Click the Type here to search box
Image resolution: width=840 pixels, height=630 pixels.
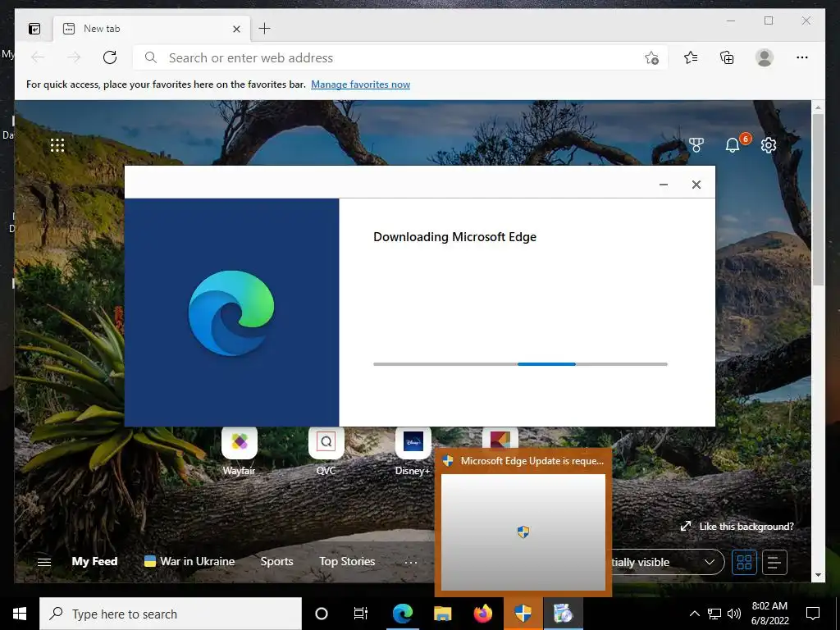point(171,614)
